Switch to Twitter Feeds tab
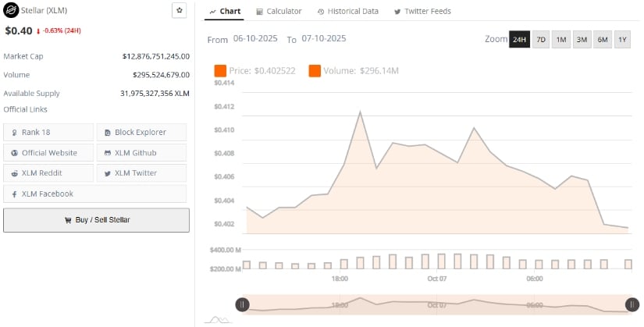This screenshot has height=327, width=644. tap(422, 12)
